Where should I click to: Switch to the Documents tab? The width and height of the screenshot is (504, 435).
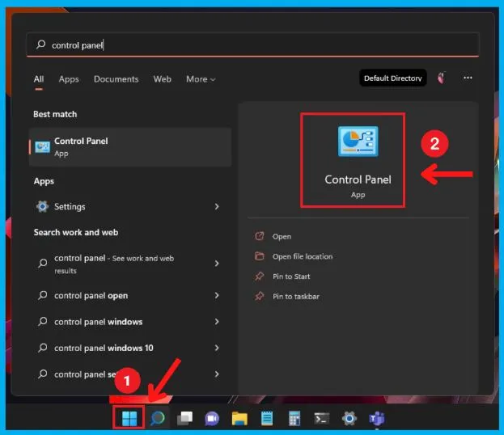pyautogui.click(x=116, y=79)
